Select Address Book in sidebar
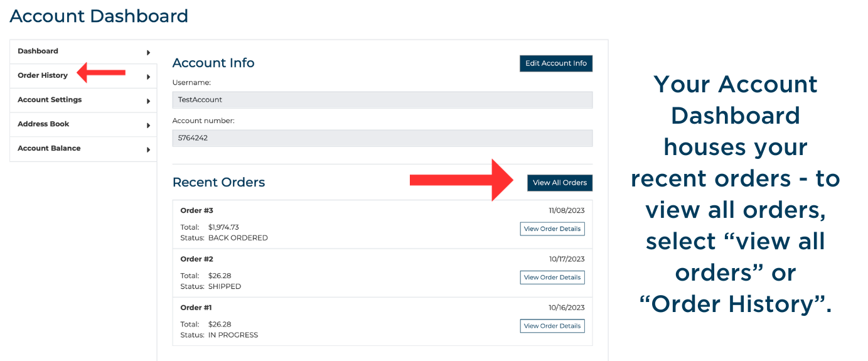This screenshot has width=868, height=361. 43,124
